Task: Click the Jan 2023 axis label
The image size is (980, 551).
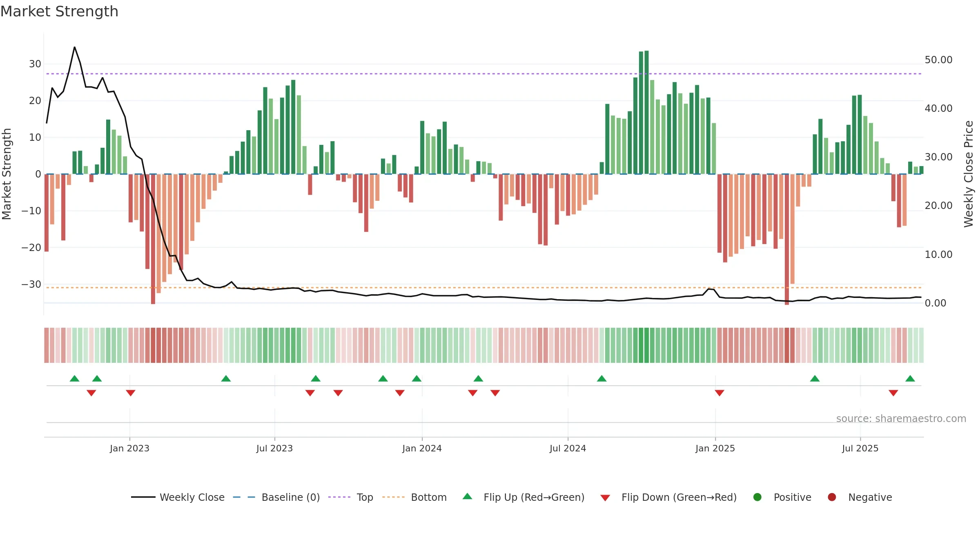Action: click(x=129, y=448)
